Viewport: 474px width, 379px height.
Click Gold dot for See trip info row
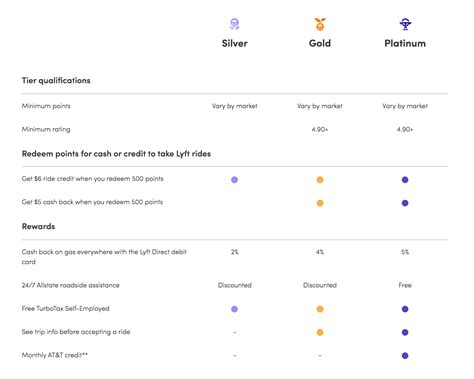(x=320, y=332)
